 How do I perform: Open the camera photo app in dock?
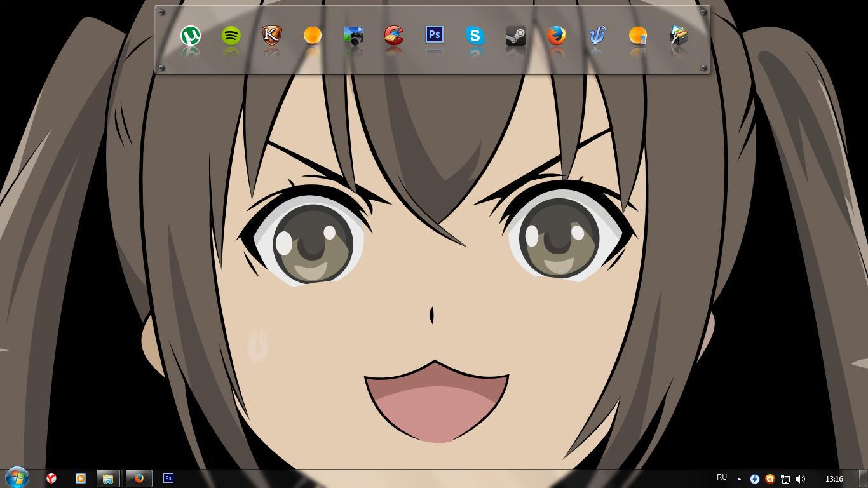(x=353, y=36)
